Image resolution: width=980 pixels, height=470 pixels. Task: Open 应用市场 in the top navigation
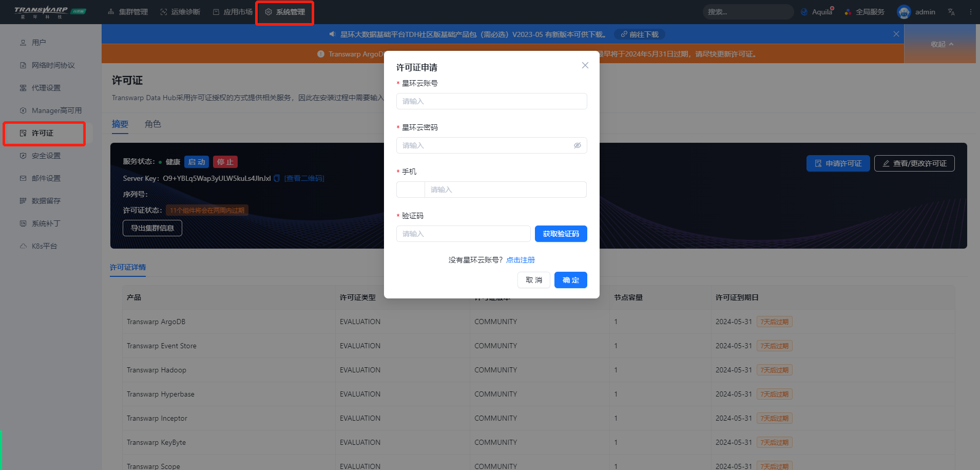[233, 12]
